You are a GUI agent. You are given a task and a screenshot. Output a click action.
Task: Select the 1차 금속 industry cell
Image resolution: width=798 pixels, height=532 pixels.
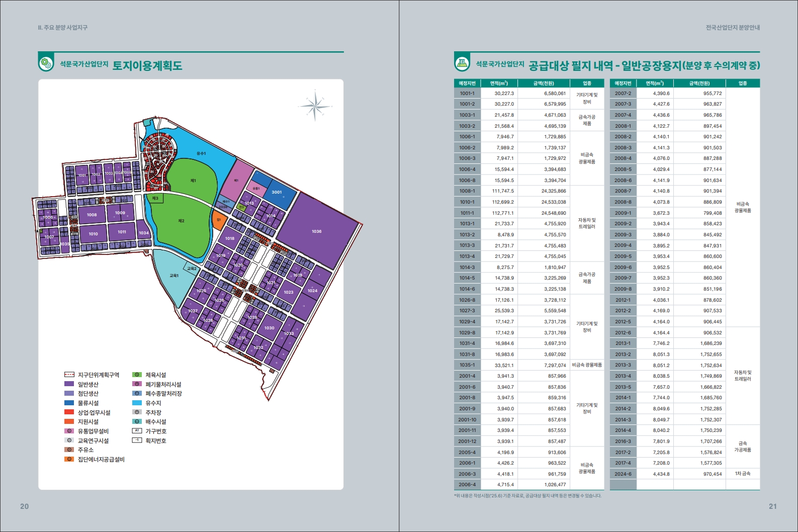point(743,474)
